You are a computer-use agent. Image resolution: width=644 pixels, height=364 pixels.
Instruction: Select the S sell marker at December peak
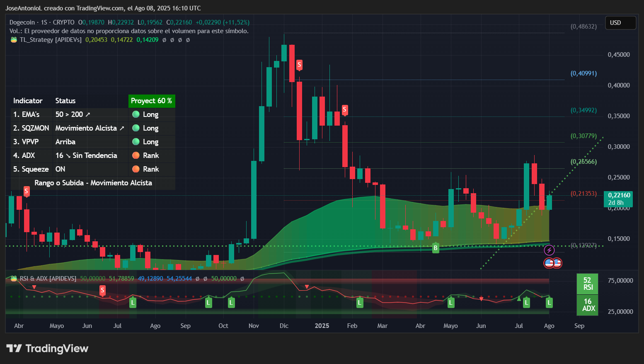(x=299, y=65)
